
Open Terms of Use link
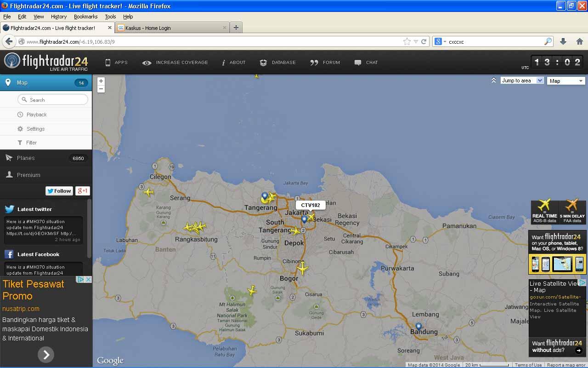pos(528,365)
